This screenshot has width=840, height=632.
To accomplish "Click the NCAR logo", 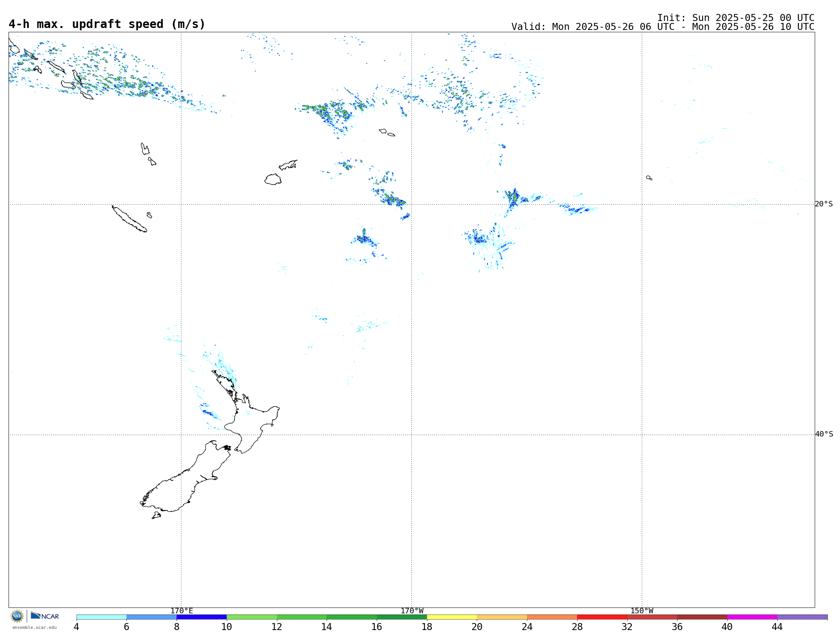I will click(45, 616).
